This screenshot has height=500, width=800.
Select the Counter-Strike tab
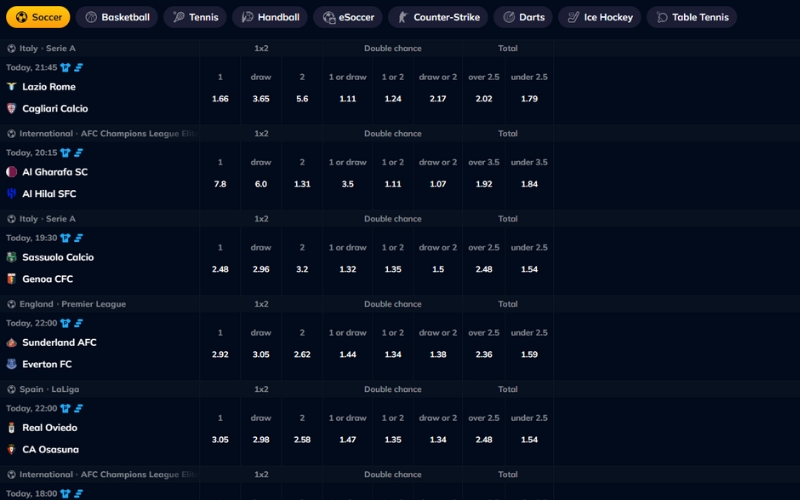coord(438,17)
